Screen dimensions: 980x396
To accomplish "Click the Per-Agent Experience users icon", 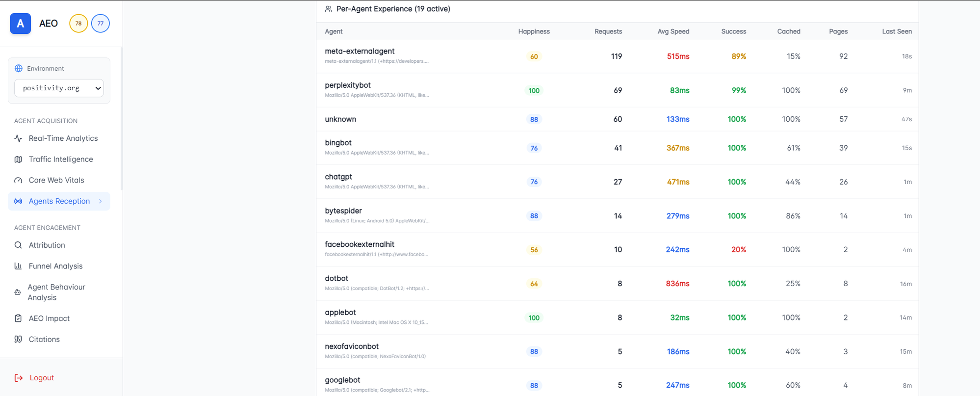I will click(329, 9).
